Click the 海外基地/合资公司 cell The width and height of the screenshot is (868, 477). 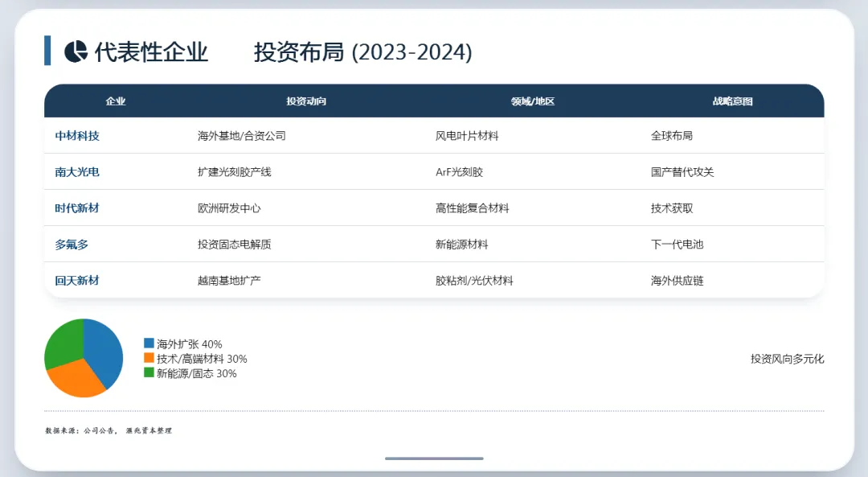[x=242, y=136]
